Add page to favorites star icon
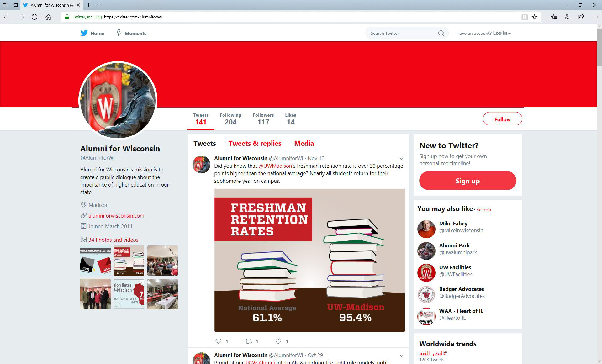 coord(535,17)
